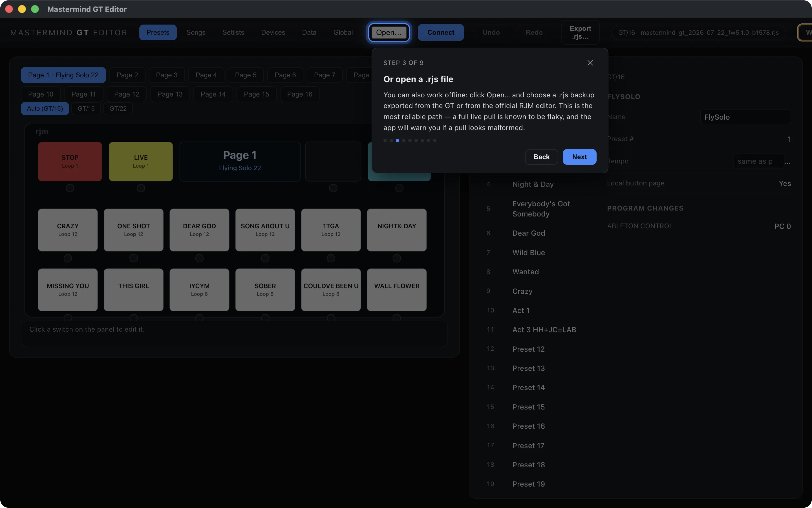
Task: Select preset 11 Act 3 HH+JC=LAB
Action: point(538,330)
